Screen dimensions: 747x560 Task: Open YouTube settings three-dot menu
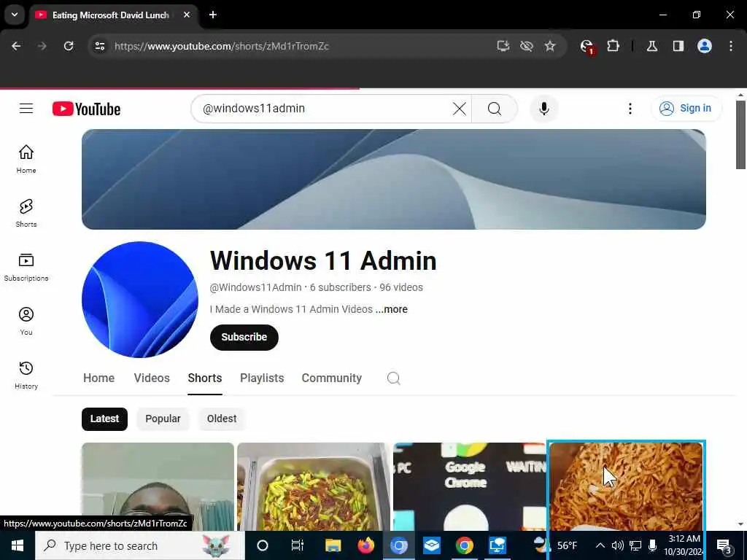point(630,109)
